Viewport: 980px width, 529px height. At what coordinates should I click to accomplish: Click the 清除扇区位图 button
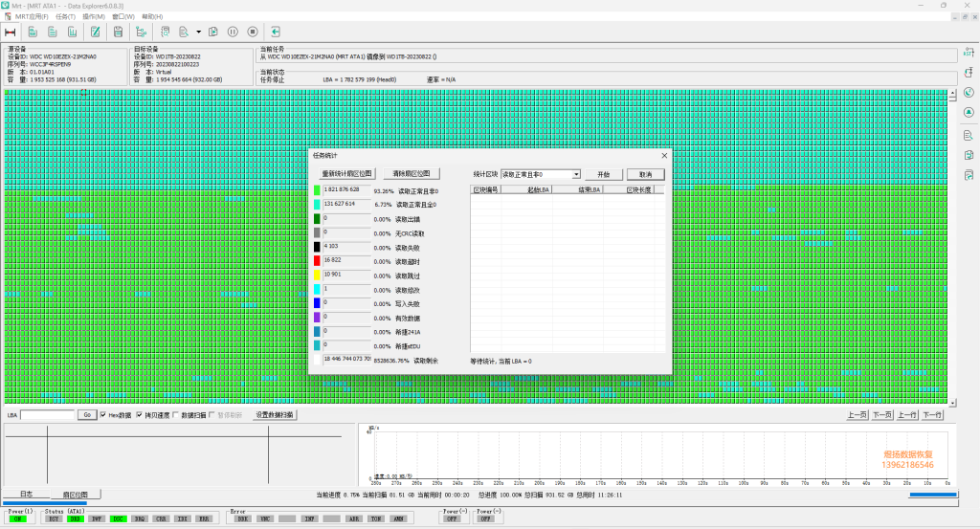coord(412,174)
